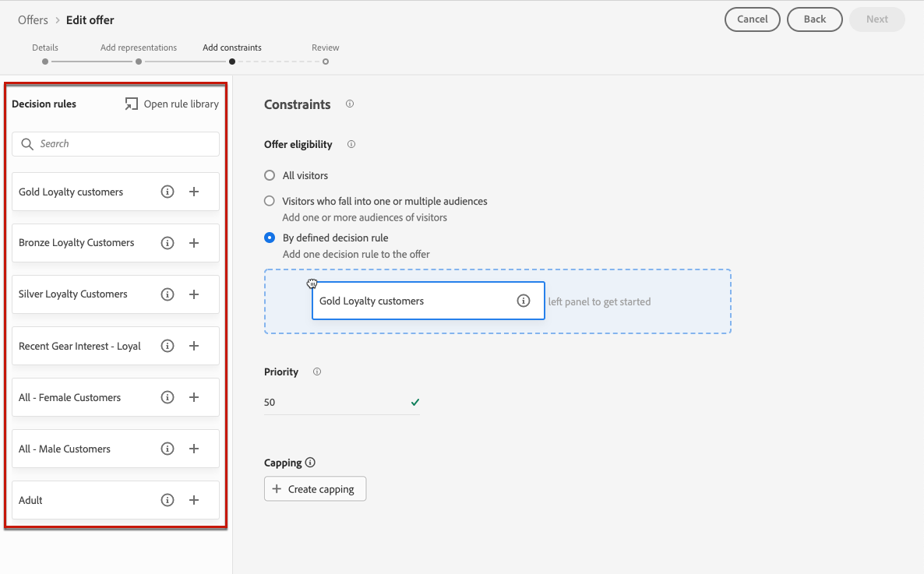Open rule library
The image size is (924, 574).
172,104
